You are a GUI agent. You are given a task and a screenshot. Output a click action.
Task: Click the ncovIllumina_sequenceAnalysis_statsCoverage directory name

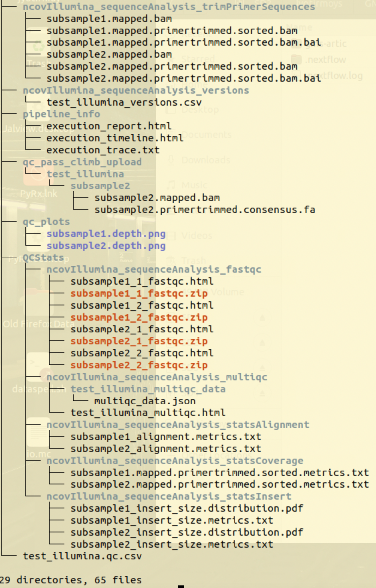tap(175, 461)
